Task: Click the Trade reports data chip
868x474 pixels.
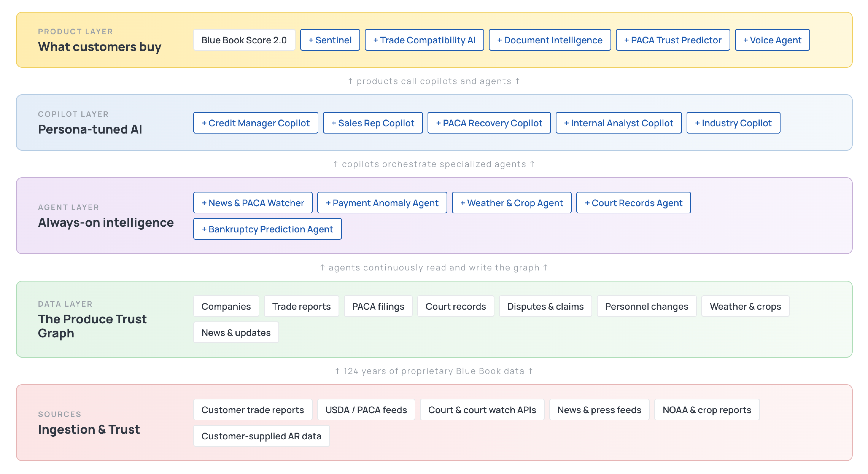Action: [x=301, y=306]
